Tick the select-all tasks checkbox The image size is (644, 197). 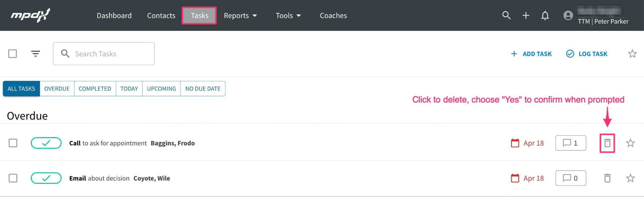[13, 53]
